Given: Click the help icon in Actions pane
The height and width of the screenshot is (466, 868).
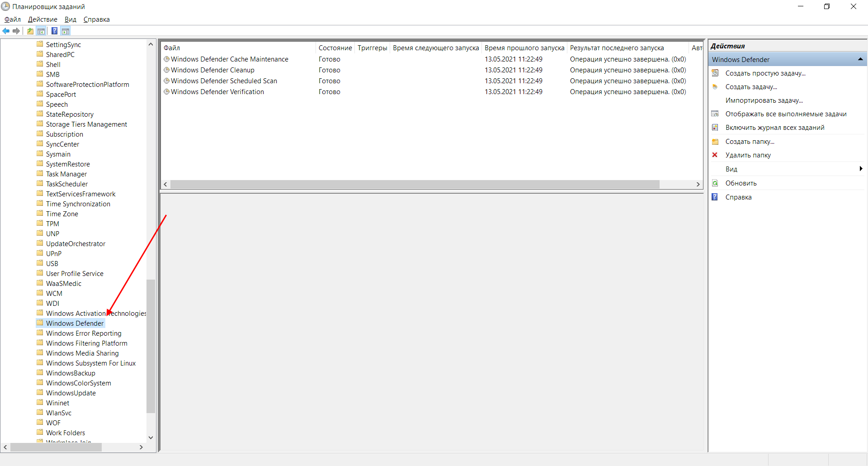Looking at the screenshot, I should click(x=715, y=197).
